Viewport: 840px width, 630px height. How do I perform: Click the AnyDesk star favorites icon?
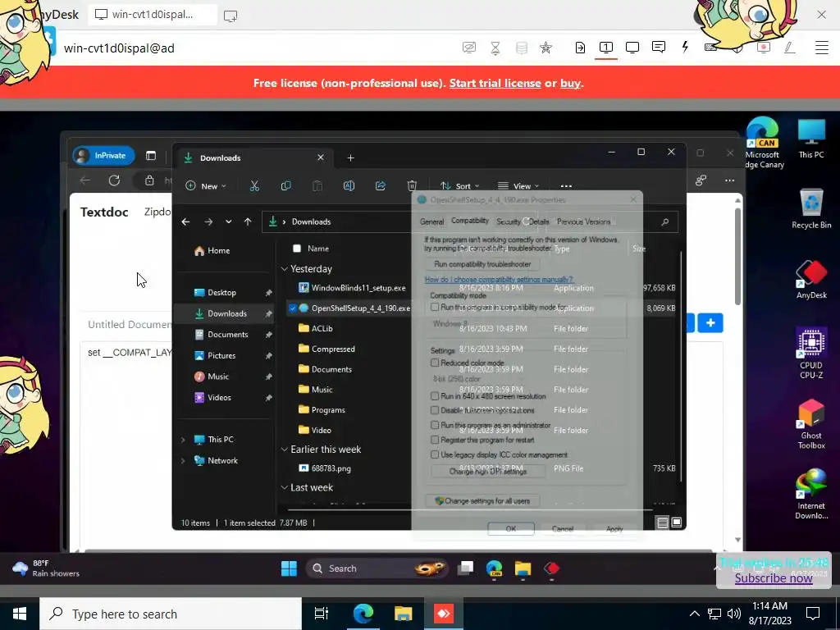(546, 48)
